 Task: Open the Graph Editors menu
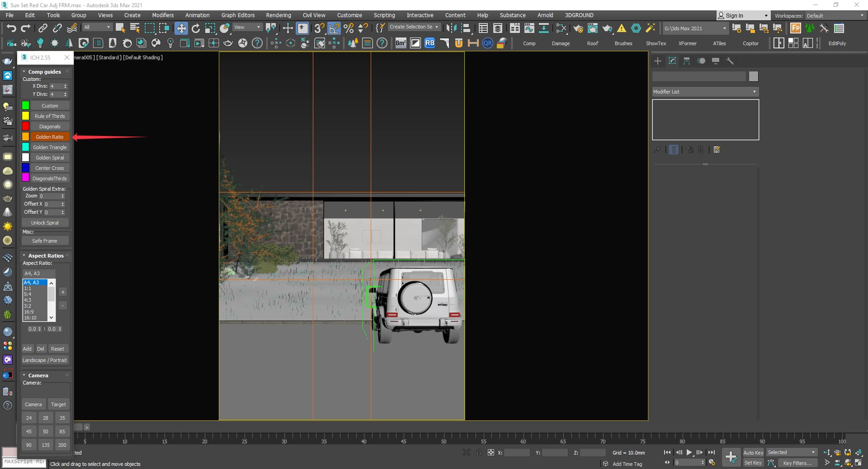238,15
